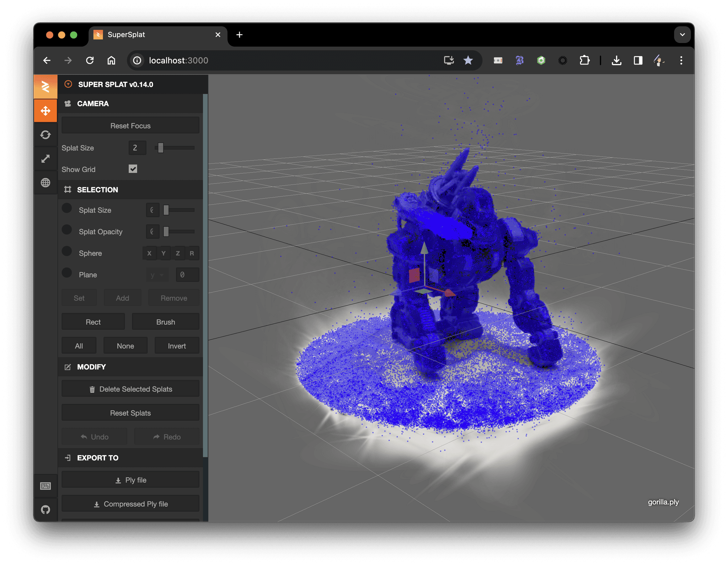The image size is (728, 566).
Task: Collapse the SUPER SPLAT v0.14.0 panel
Action: [133, 85]
